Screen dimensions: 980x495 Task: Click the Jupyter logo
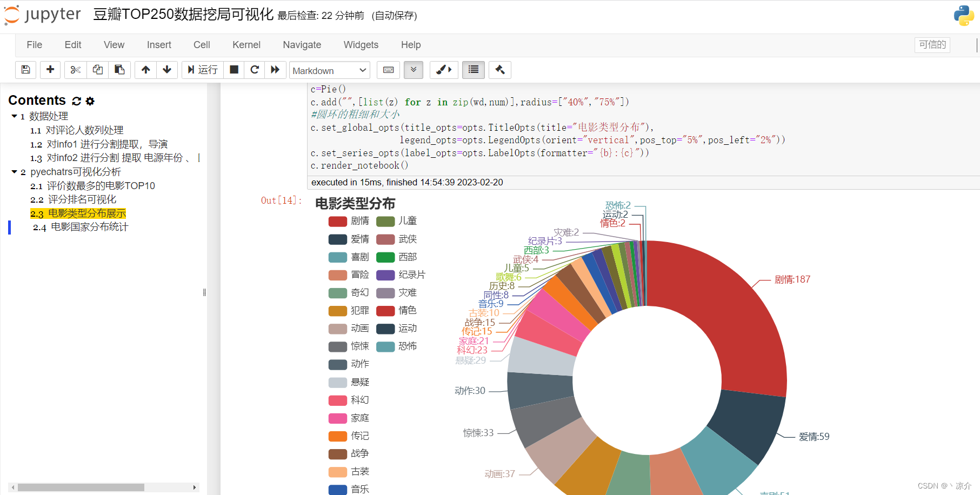pos(42,15)
